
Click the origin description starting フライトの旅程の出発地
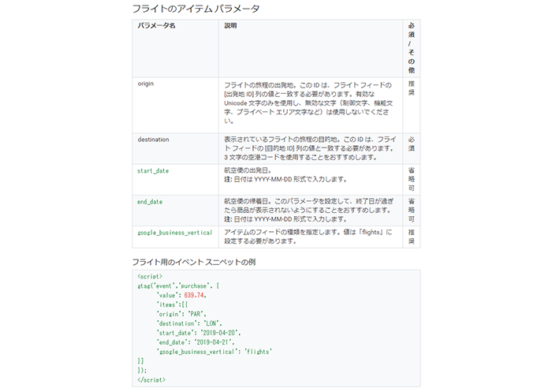[x=308, y=103]
